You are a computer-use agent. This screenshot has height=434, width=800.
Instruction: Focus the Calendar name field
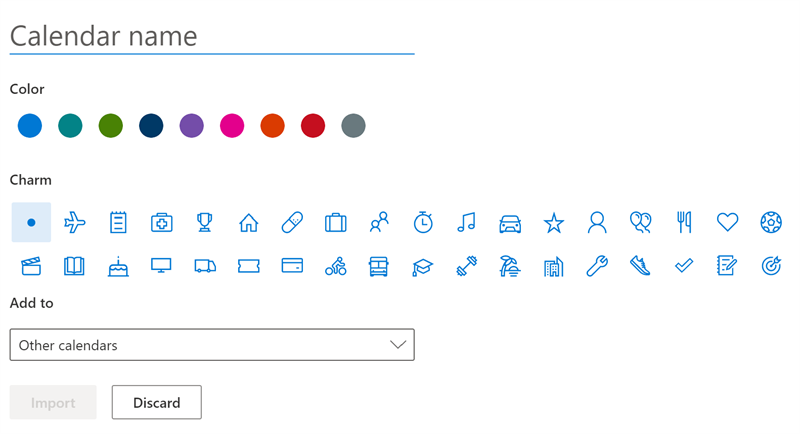point(212,37)
